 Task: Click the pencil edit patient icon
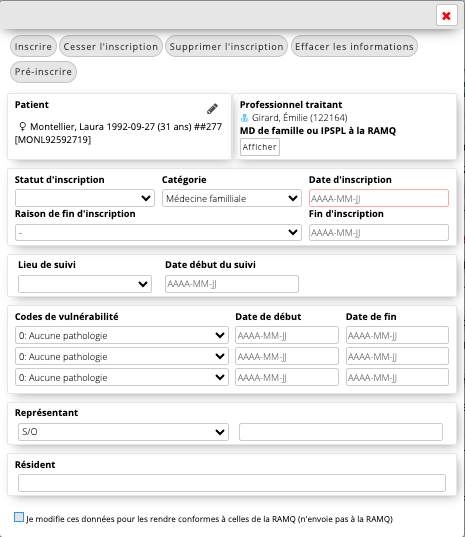click(x=212, y=109)
